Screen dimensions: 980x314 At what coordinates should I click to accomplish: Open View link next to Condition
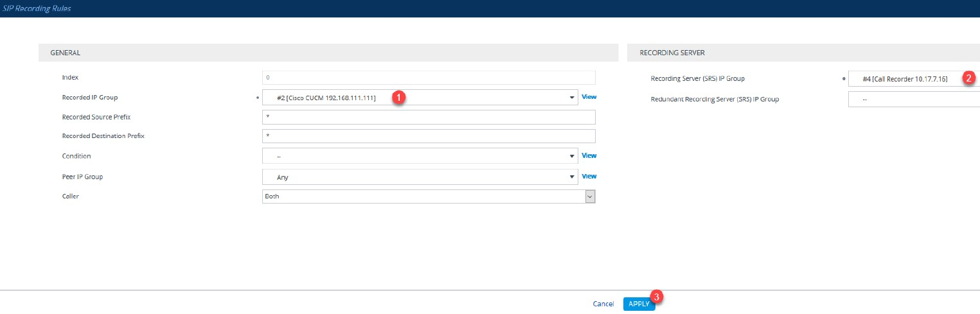point(589,155)
